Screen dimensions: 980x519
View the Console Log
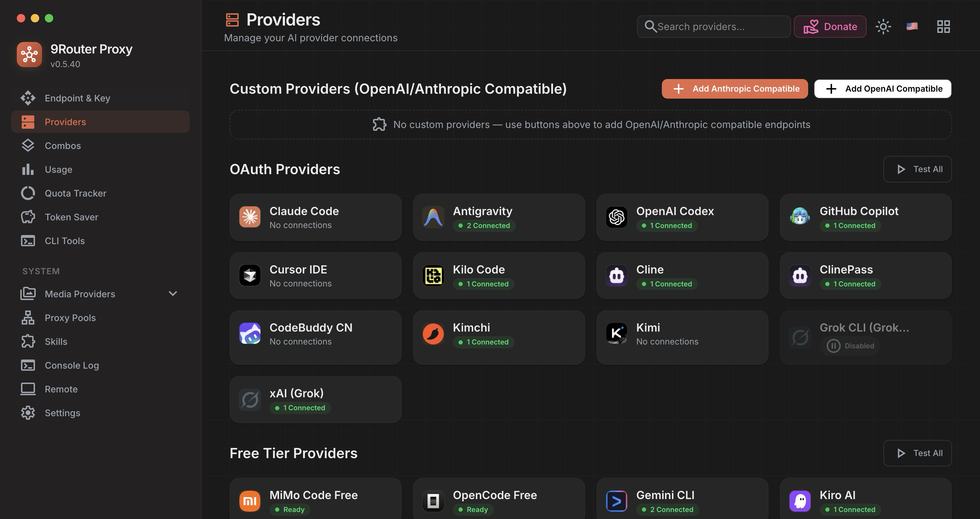pyautogui.click(x=100, y=365)
